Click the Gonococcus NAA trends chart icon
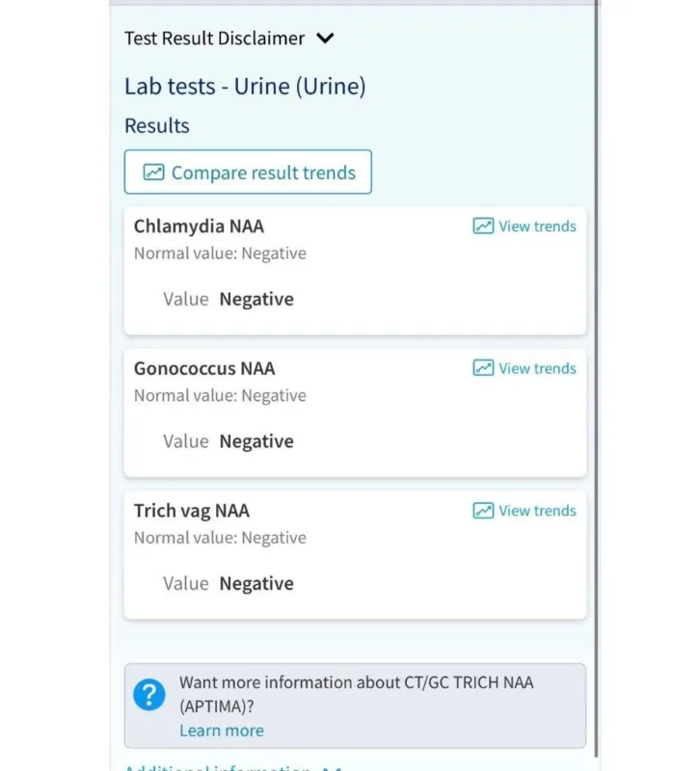The height and width of the screenshot is (771, 700). point(483,368)
